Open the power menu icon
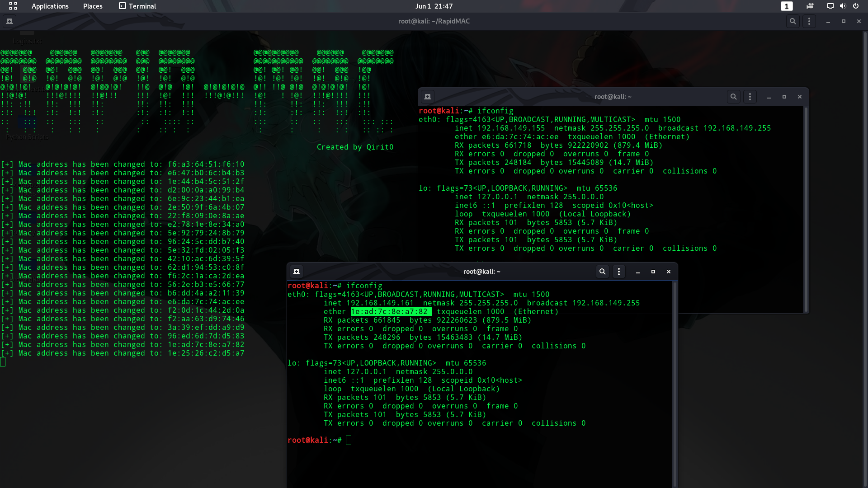Image resolution: width=868 pixels, height=488 pixels. 856,6
